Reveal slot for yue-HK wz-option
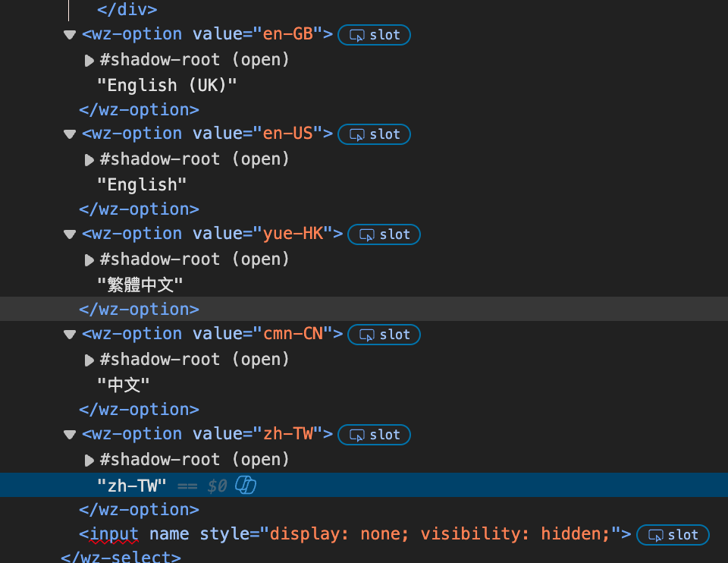This screenshot has height=563, width=728. [384, 234]
